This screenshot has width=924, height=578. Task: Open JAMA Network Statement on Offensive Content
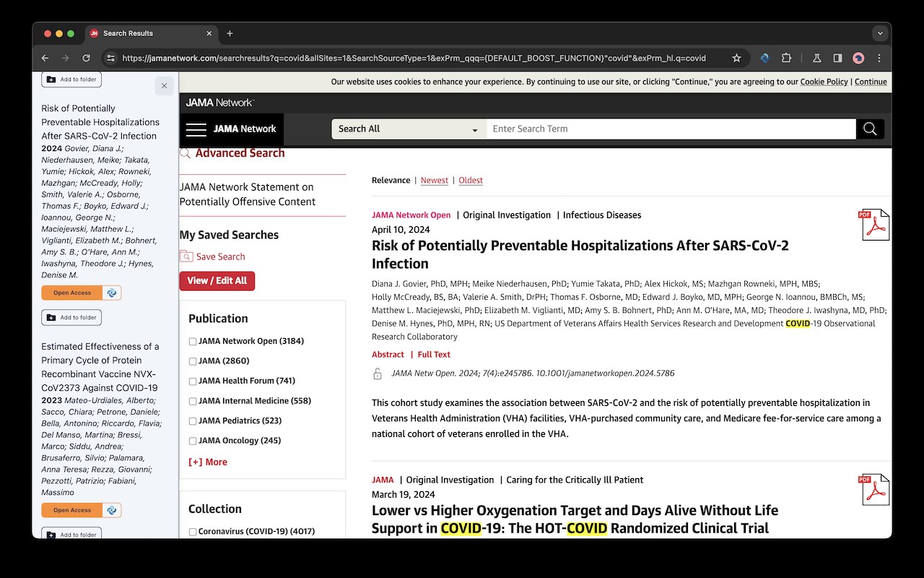click(x=248, y=194)
